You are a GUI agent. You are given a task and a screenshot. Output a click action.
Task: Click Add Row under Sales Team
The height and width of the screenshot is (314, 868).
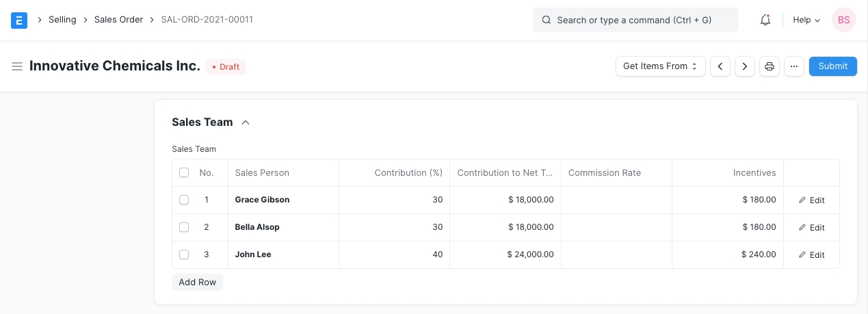[197, 282]
